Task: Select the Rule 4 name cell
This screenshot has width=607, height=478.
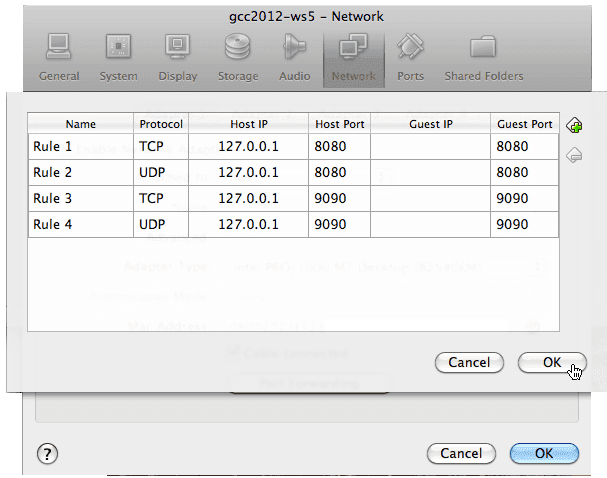Action: point(80,224)
